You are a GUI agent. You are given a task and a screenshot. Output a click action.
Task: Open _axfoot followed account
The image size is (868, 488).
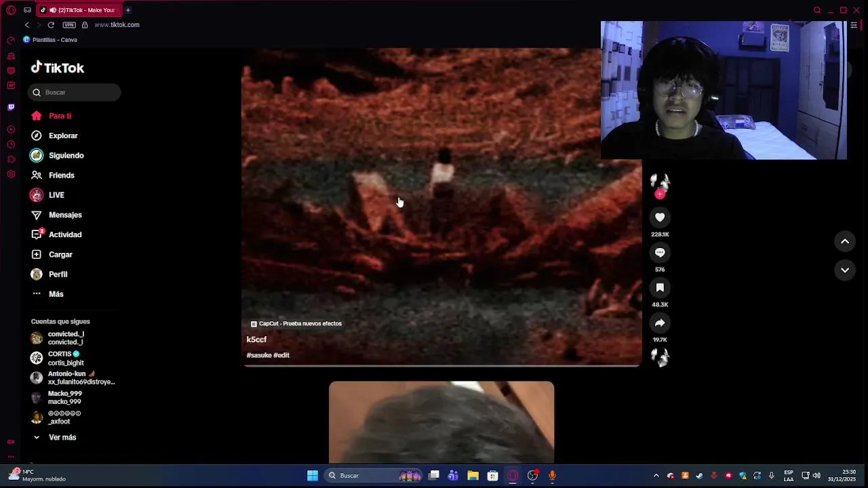[56, 417]
